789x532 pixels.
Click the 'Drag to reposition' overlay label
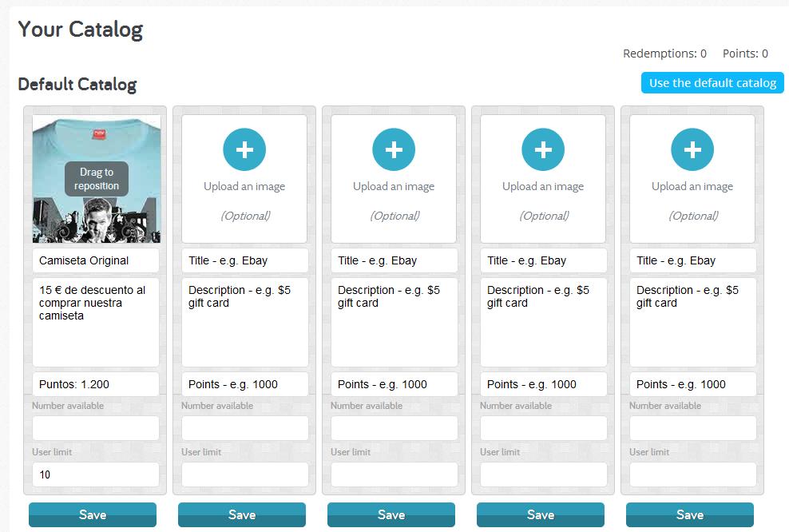pyautogui.click(x=97, y=179)
